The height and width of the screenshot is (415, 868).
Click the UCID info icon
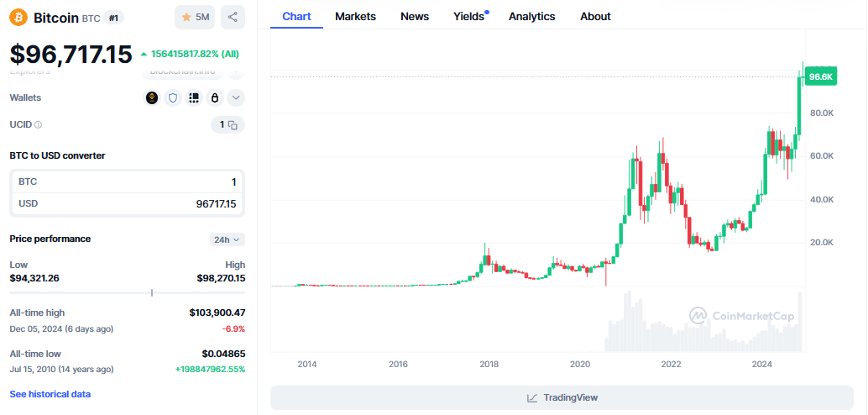[x=39, y=124]
